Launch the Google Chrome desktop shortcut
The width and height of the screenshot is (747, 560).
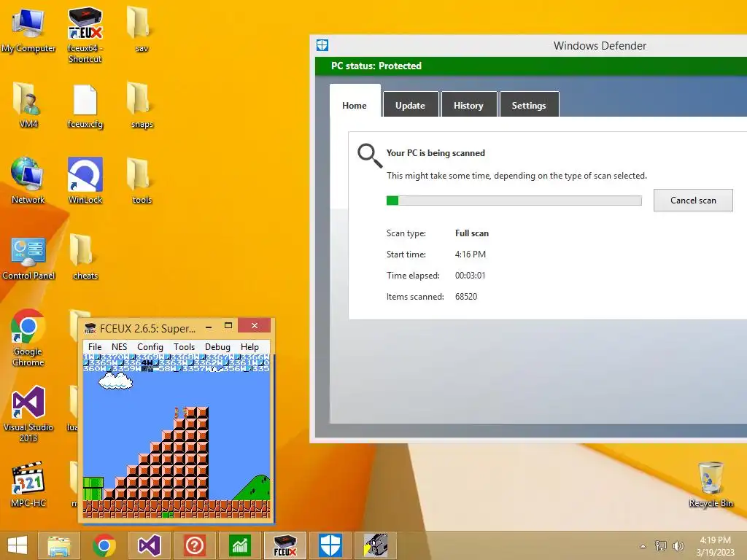coord(28,338)
